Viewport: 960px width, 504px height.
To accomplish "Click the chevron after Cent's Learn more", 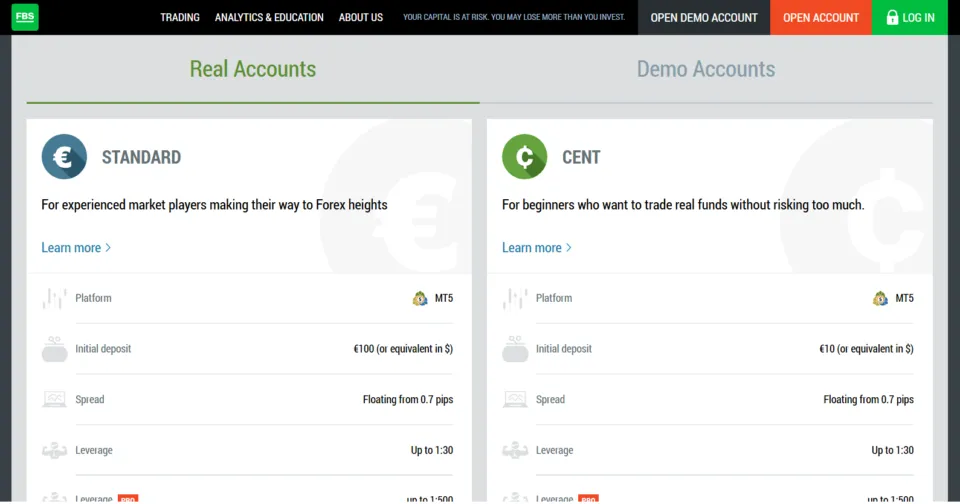I will point(569,247).
